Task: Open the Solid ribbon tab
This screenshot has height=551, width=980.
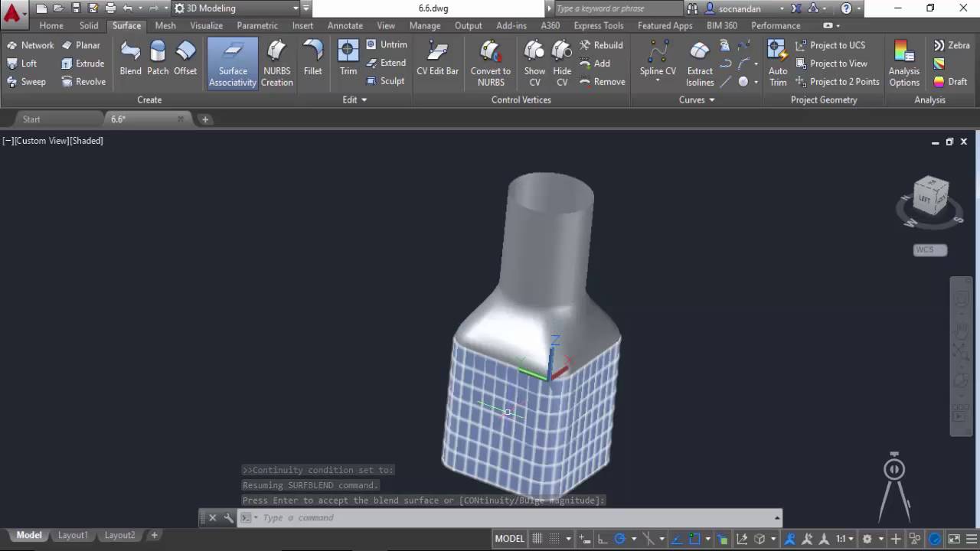Action: tap(89, 25)
